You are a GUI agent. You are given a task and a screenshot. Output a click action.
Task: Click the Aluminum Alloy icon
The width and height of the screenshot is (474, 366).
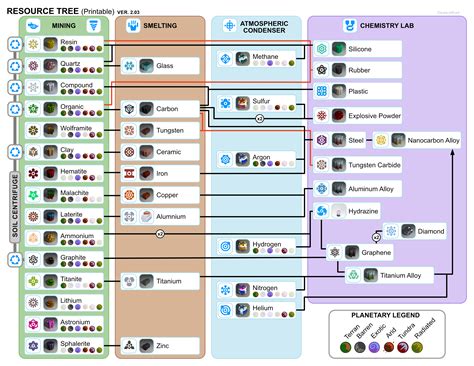point(339,189)
